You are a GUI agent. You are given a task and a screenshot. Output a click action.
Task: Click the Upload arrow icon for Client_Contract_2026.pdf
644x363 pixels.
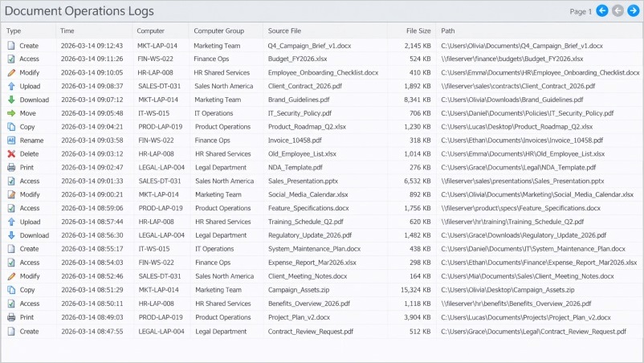point(11,86)
